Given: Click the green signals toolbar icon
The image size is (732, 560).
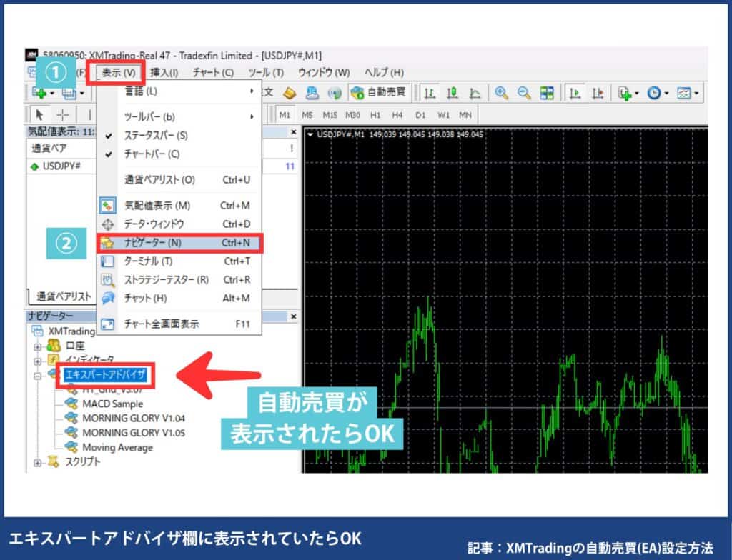Looking at the screenshot, I should (x=335, y=94).
